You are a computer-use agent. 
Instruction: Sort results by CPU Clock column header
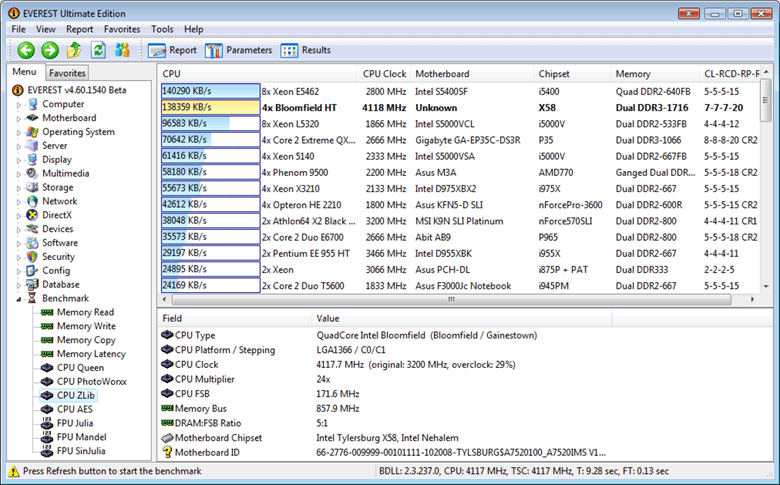coord(384,74)
